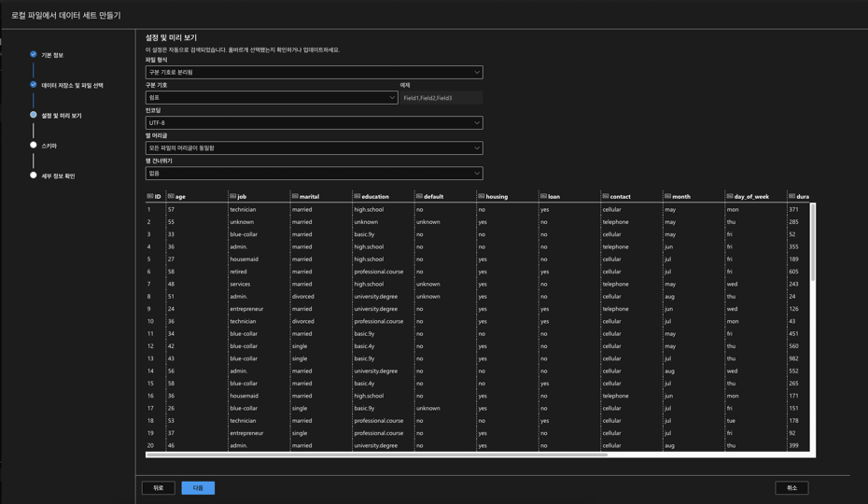The image size is (868, 504).
Task: Select the 설정 및 미리 보기 step label
Action: (x=62, y=115)
